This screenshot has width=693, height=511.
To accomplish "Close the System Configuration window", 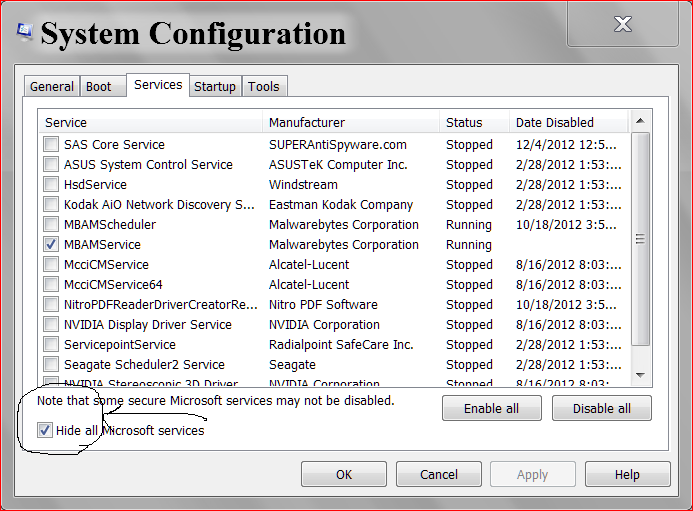I will [623, 24].
